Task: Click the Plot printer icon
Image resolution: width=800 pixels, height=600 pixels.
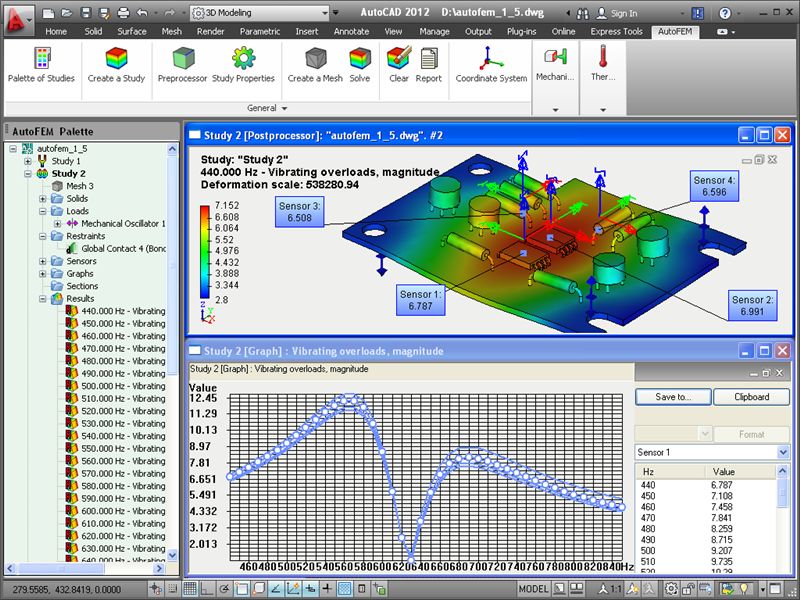Action: (123, 13)
